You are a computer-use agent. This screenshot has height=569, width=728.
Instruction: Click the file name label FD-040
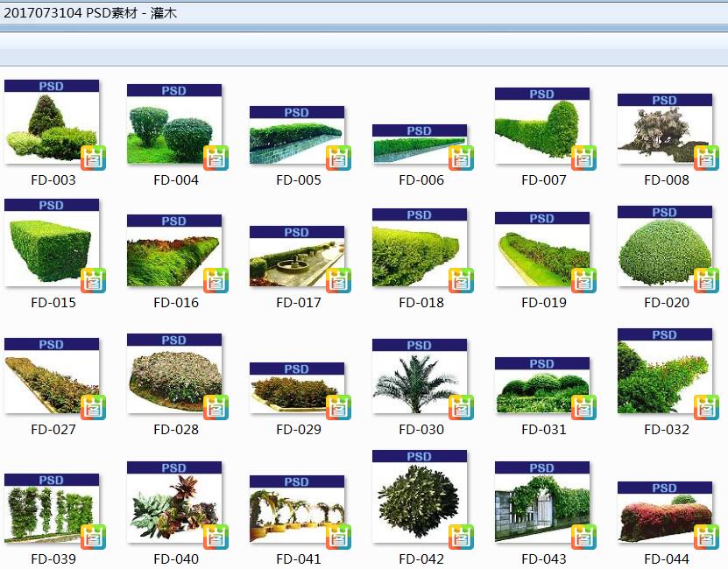click(x=176, y=558)
